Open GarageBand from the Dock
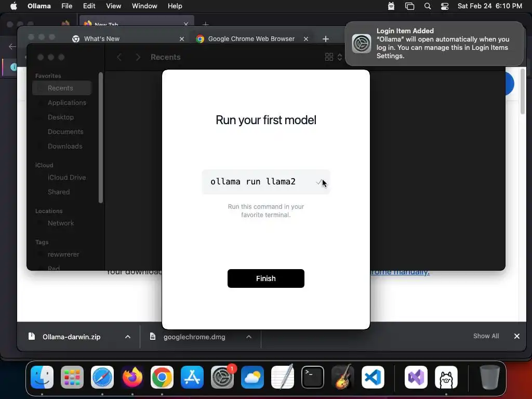This screenshot has height=399, width=532. 343,377
